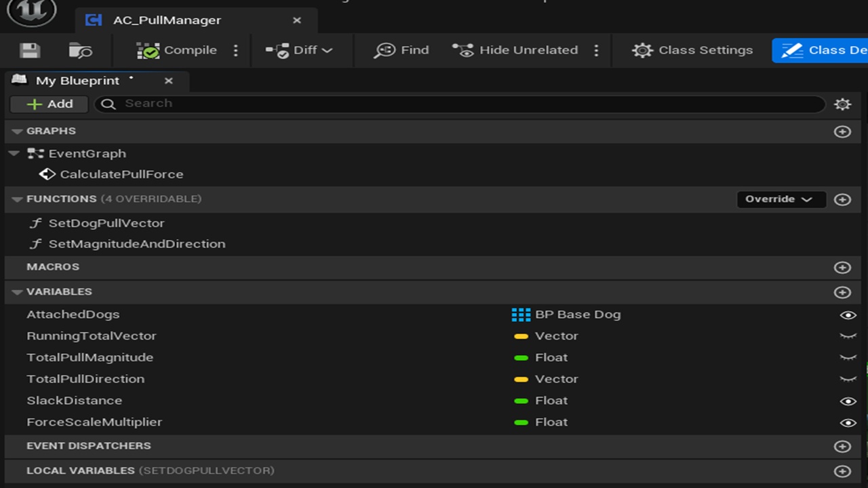
Task: Select the ForceScaleMultiplier variable
Action: [94, 422]
